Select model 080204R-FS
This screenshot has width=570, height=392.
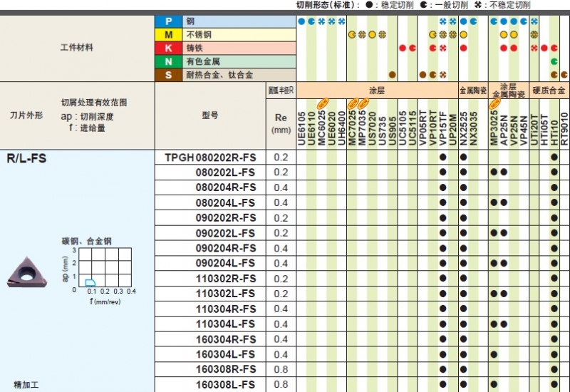pyautogui.click(x=226, y=187)
